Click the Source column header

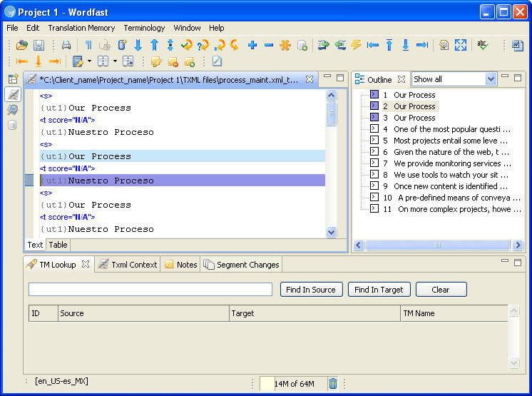[143, 313]
